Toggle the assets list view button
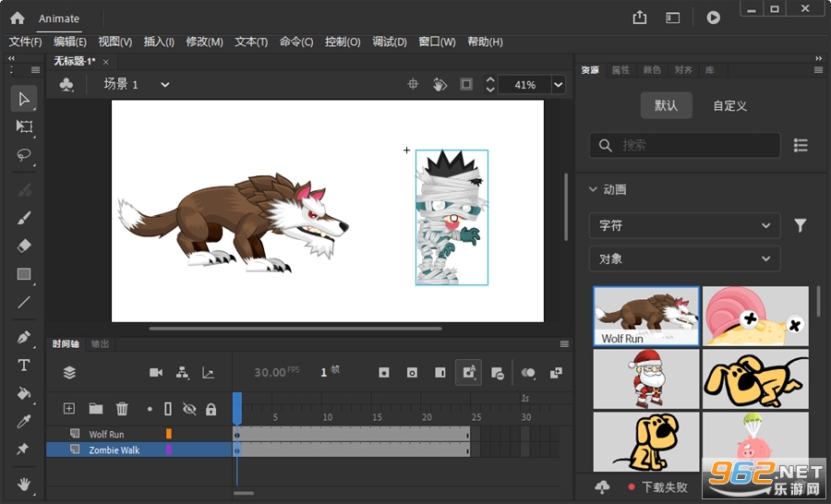Screen dimensions: 831x504 [x=801, y=145]
